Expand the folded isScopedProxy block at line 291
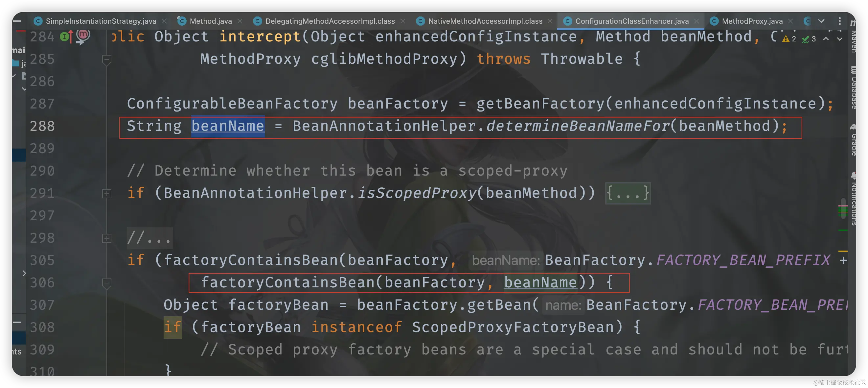Image resolution: width=868 pixels, height=388 pixels. 106,193
